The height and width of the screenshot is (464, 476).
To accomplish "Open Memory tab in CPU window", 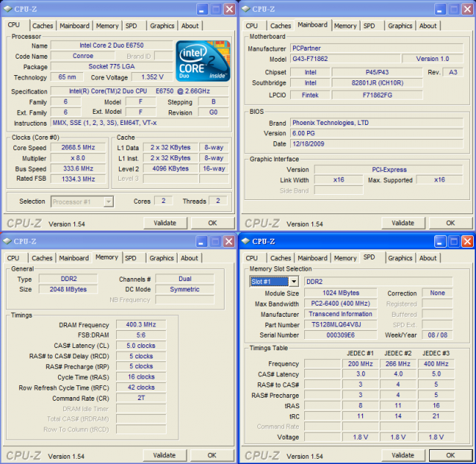I will (x=107, y=26).
